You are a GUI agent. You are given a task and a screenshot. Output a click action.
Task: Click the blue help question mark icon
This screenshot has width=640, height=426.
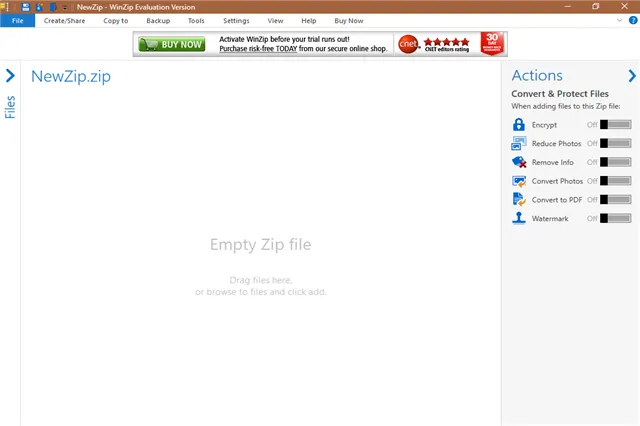[x=633, y=20]
